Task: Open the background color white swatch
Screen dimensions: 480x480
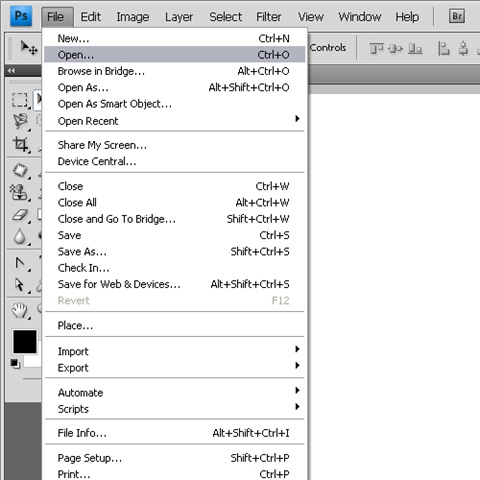Action: tap(33, 362)
